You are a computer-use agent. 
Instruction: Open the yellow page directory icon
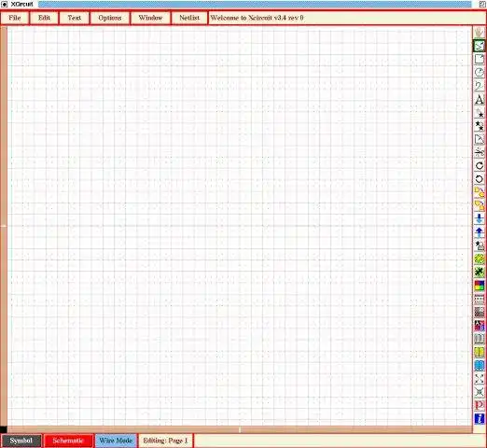(480, 352)
